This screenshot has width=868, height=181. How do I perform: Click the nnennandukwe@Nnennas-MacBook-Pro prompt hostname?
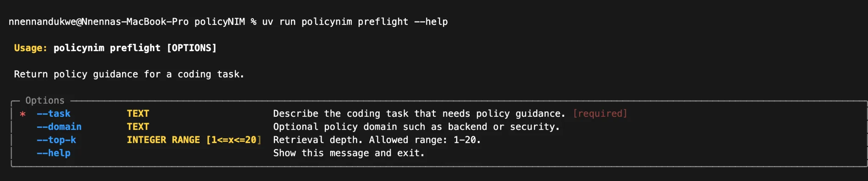pos(98,22)
